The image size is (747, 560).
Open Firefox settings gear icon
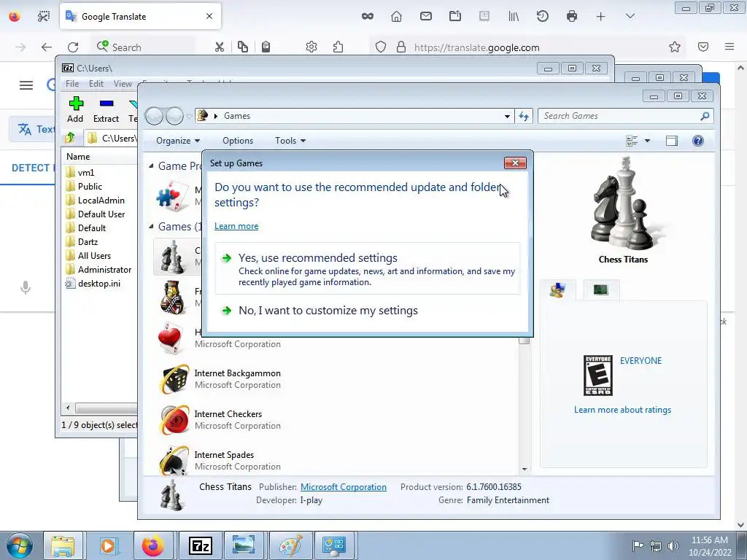(x=311, y=47)
